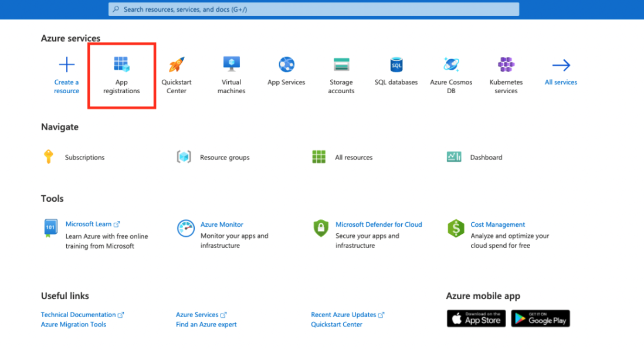This screenshot has width=644, height=350.
Task: Launch the Quickstart Center rocket icon
Action: pyautogui.click(x=177, y=64)
